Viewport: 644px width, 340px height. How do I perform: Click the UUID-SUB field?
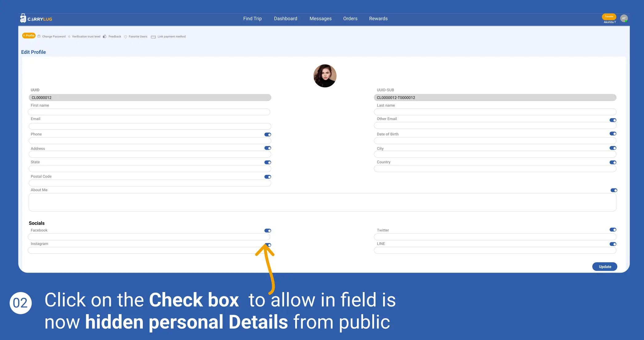pyautogui.click(x=495, y=97)
